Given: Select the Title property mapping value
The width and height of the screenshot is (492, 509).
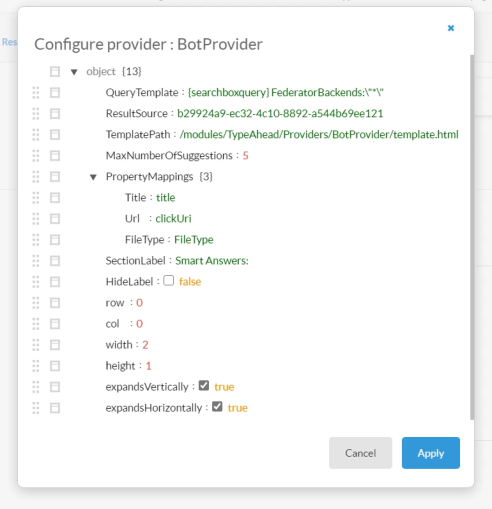Looking at the screenshot, I should click(x=166, y=198).
